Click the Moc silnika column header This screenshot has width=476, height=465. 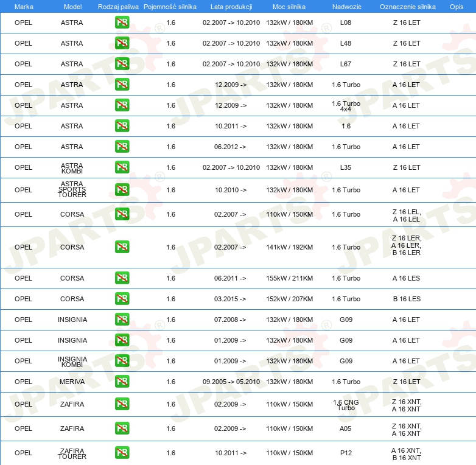[289, 7]
